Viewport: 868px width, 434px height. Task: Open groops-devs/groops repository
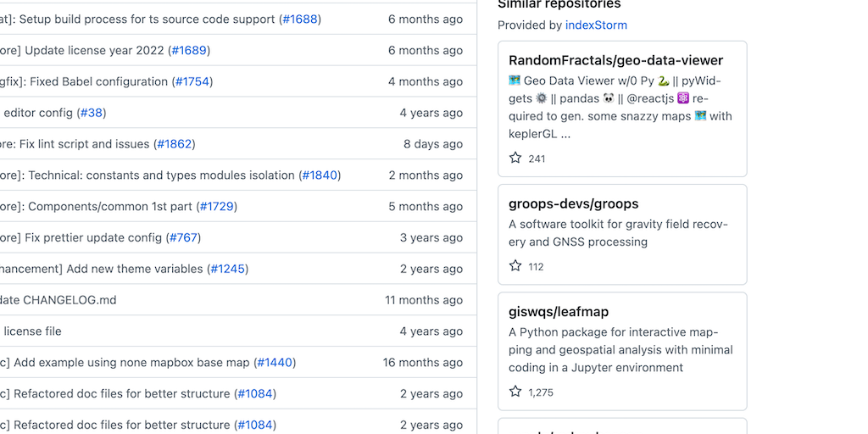tap(573, 203)
